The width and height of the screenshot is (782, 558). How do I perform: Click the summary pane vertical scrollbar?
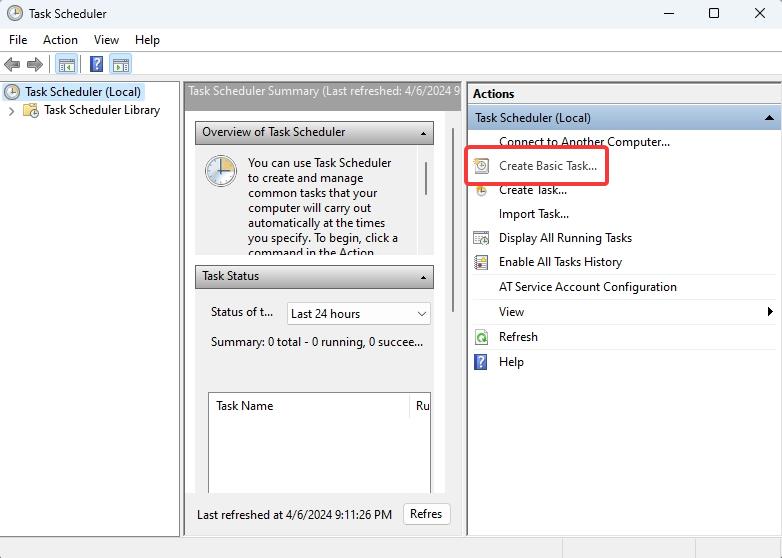tap(453, 219)
